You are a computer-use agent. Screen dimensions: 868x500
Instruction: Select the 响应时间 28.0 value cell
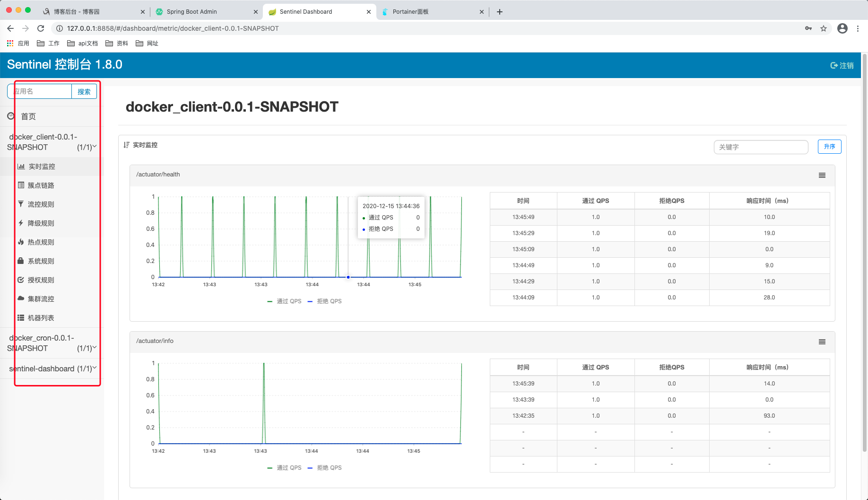[769, 298]
